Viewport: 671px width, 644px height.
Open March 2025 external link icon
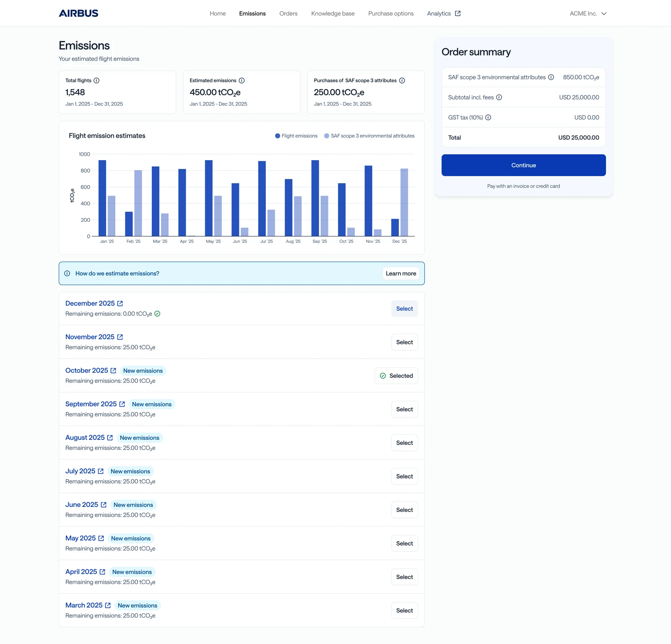[x=108, y=605]
